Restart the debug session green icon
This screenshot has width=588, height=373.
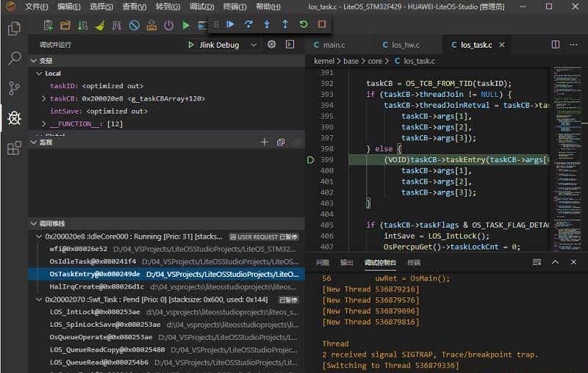[x=304, y=24]
